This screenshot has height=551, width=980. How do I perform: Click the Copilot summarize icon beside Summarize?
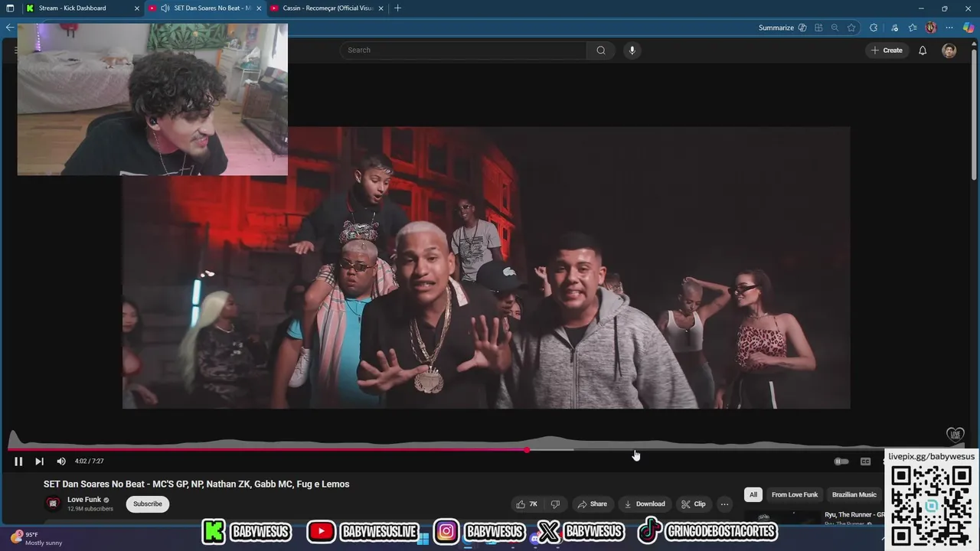click(802, 28)
